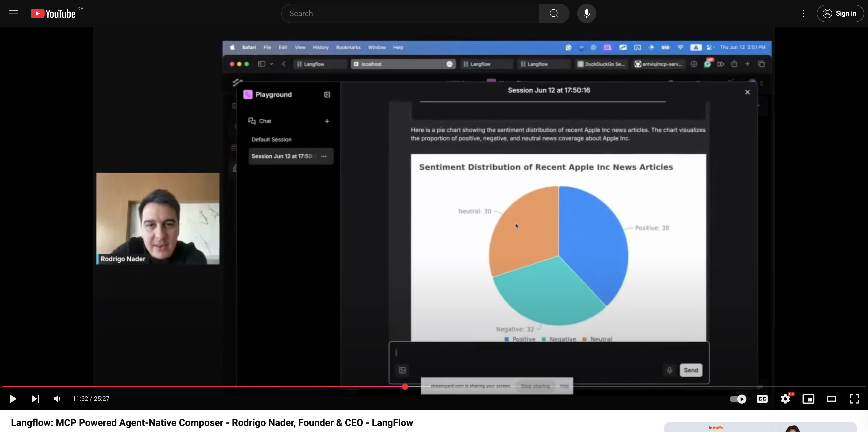Search with your voice microphone
868x432 pixels.
586,13
